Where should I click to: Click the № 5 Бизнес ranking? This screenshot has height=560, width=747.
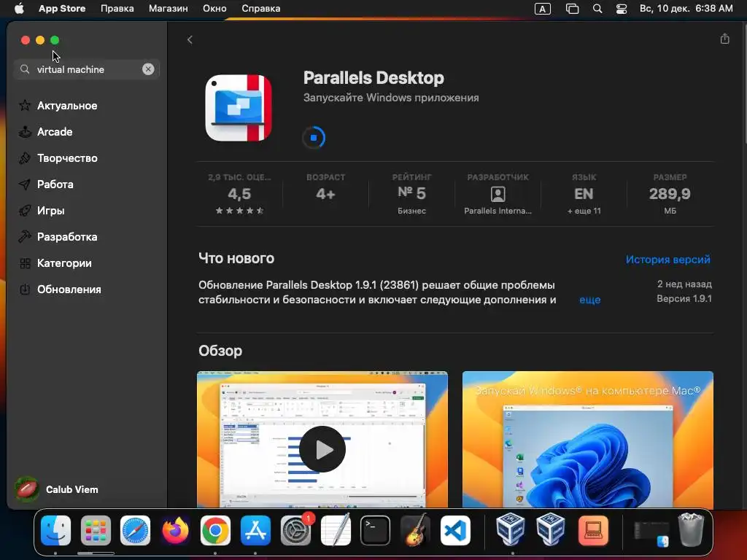(x=411, y=194)
